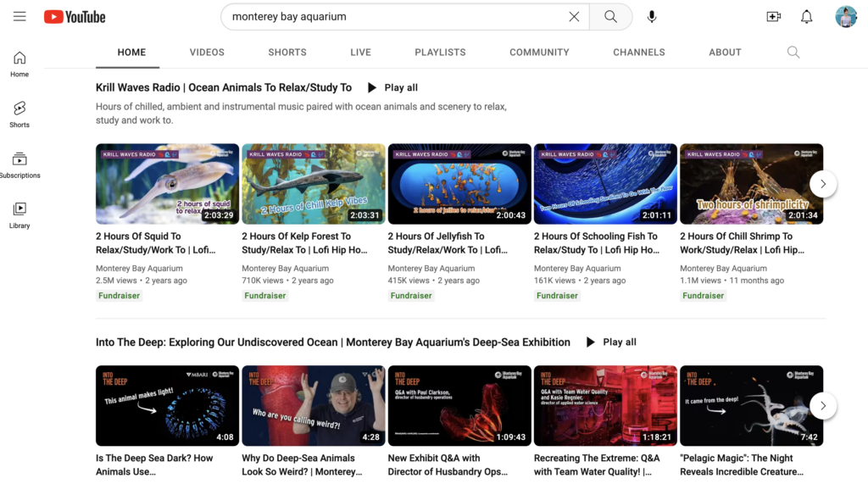Open Into The Deep playlist title
Viewport: 868px width, 484px height.
(332, 342)
